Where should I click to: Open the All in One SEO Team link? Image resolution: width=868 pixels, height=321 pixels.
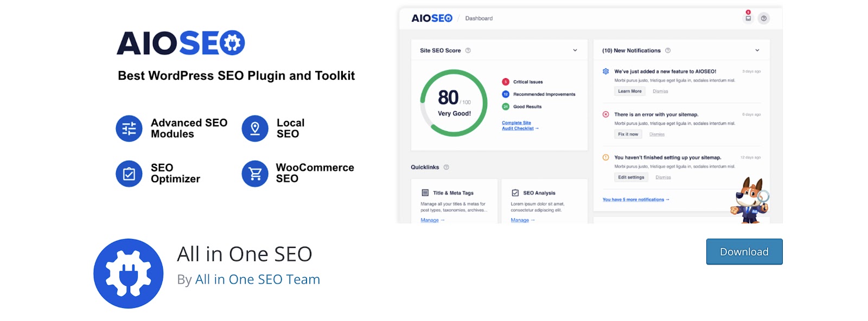pyautogui.click(x=257, y=279)
